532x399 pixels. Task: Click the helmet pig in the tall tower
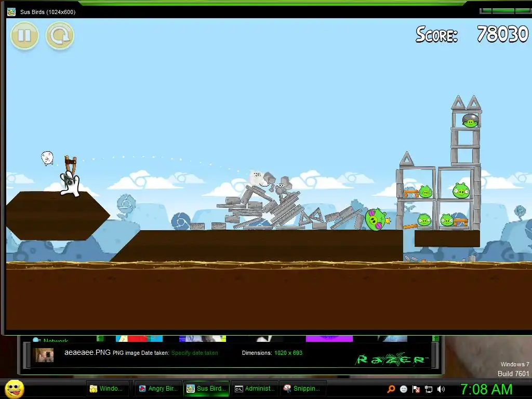pyautogui.click(x=470, y=121)
